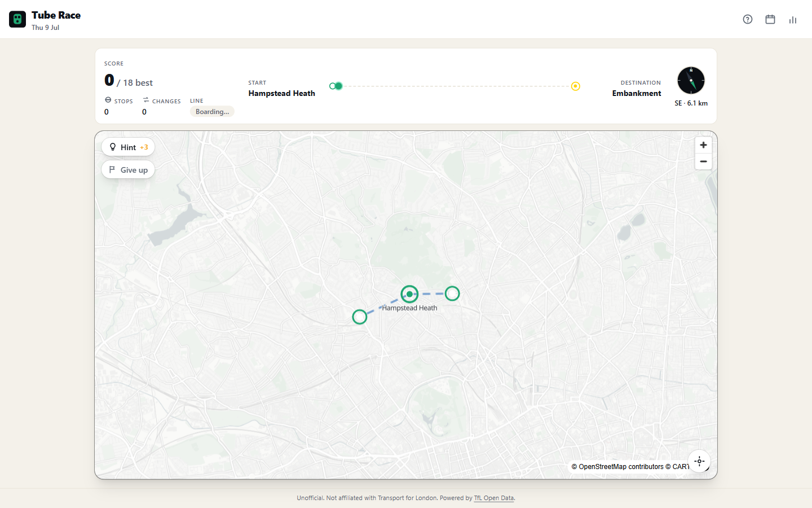Click the Give up button

point(128,169)
